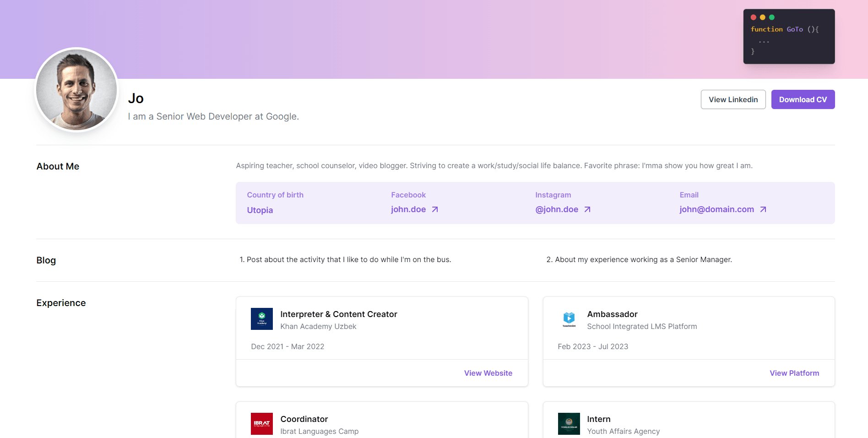Open the View Linkedin button
This screenshot has width=868, height=438.
coord(733,99)
